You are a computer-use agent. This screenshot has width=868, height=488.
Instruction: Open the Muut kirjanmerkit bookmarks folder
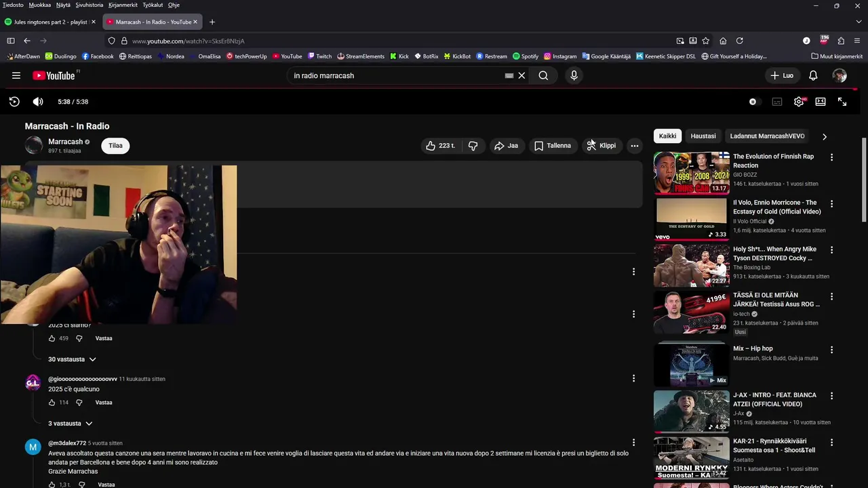(x=837, y=56)
